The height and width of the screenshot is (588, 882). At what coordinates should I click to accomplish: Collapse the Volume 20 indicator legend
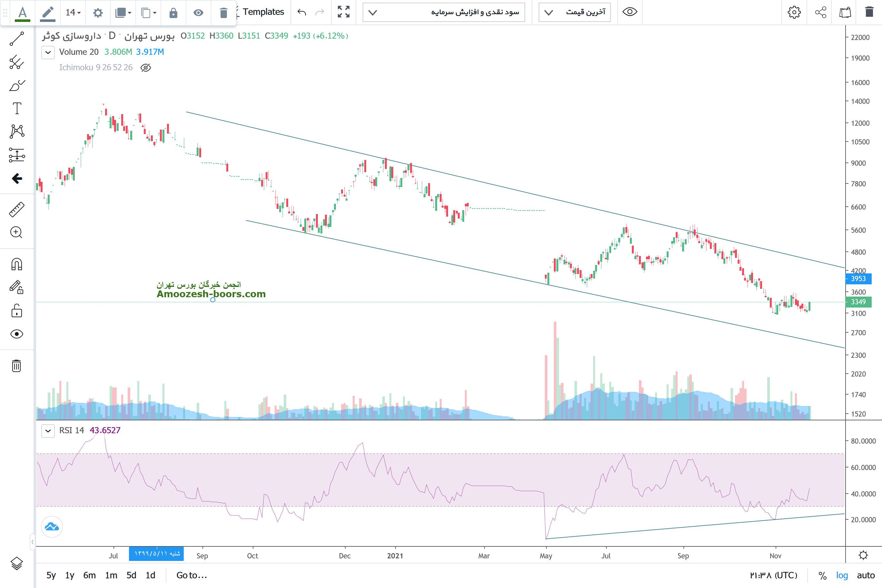(48, 52)
